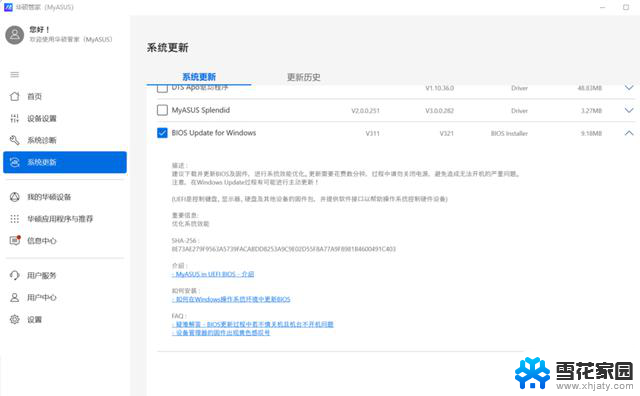640x396 pixels.
Task: Expand the MyASUS Splendid row details
Action: (x=629, y=110)
